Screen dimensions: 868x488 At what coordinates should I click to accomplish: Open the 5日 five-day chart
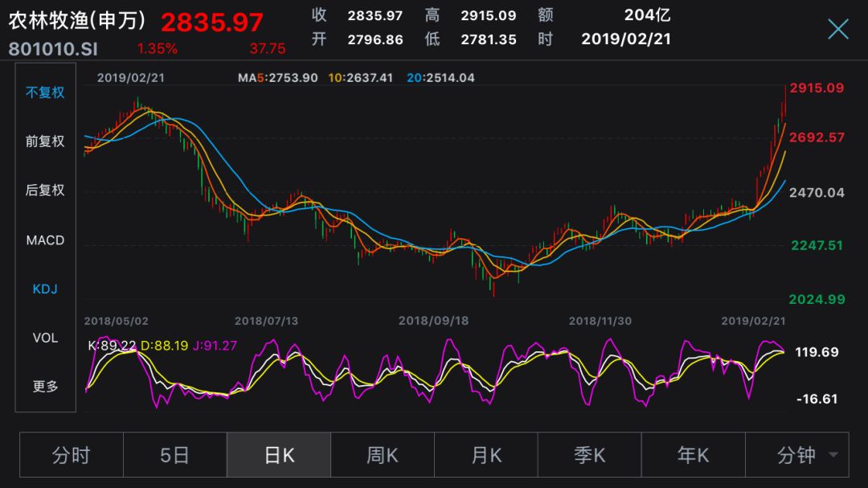coord(175,455)
